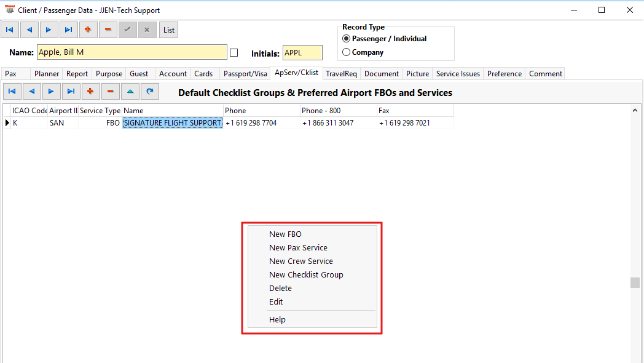644x363 pixels.
Task: Delete client record with top minus icon
Action: click(108, 30)
